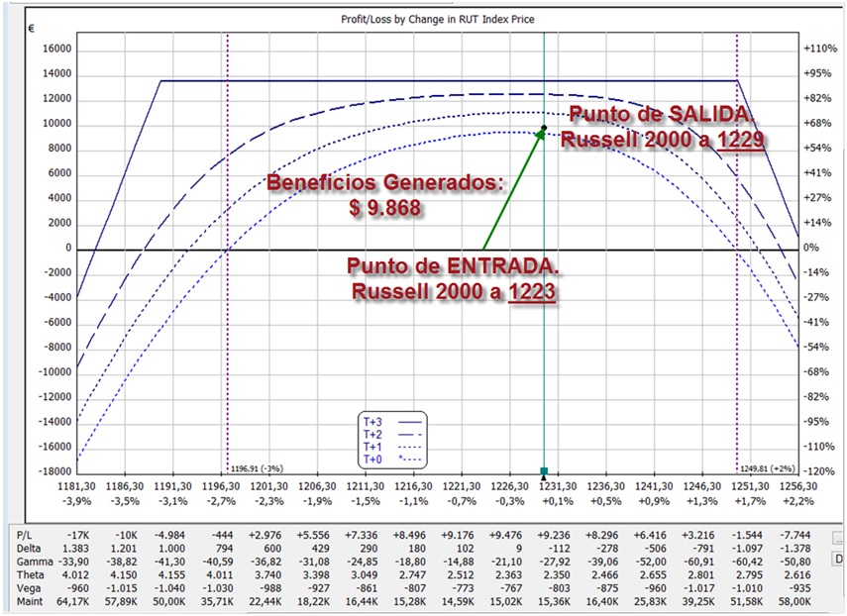Click the P/L value +9.476
Image resolution: width=847 pixels, height=616 pixels.
(x=503, y=535)
